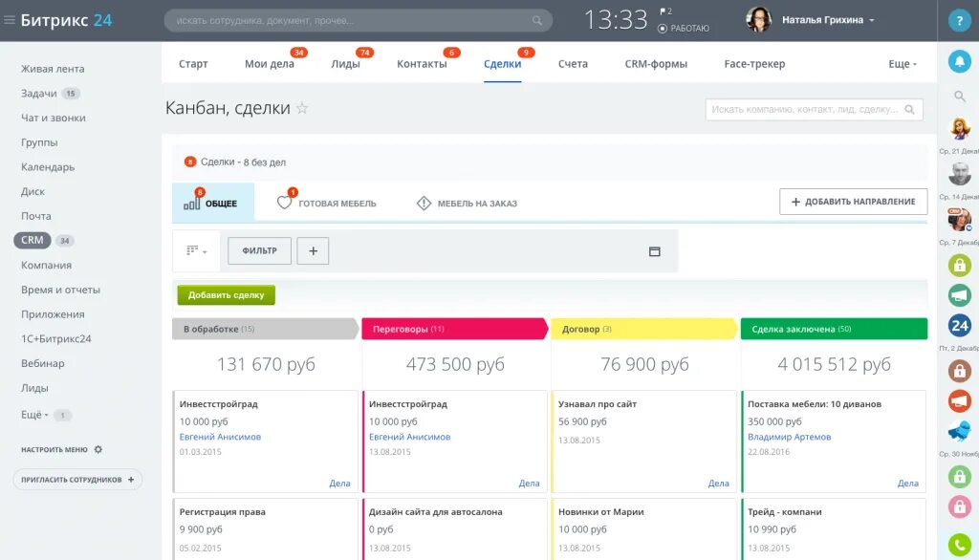Click the search magnifier in CRM search field
The width and height of the screenshot is (979, 560).
point(910,109)
